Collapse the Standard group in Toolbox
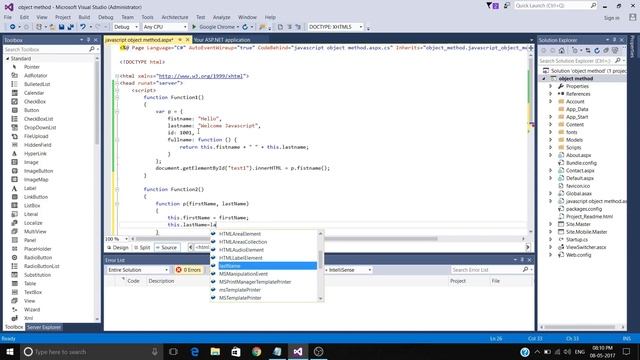 (7, 59)
